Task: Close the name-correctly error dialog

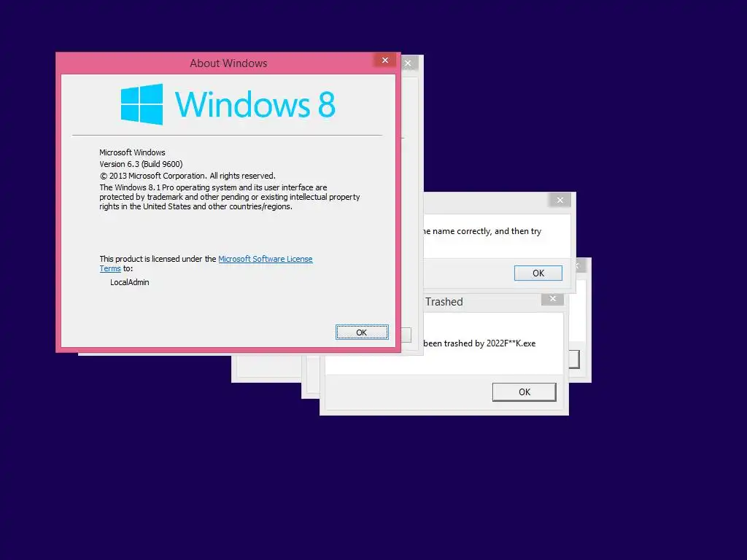Action: click(x=560, y=200)
